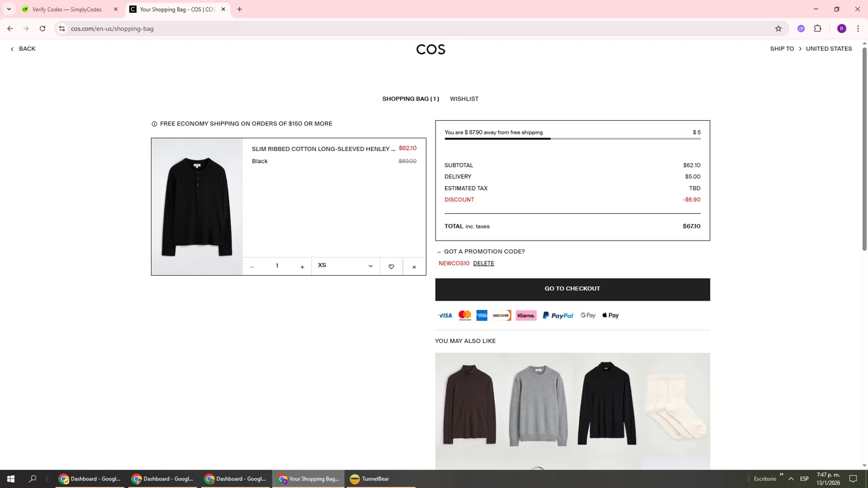Open the Chrome three-dot menu
868x488 pixels.
(858, 28)
